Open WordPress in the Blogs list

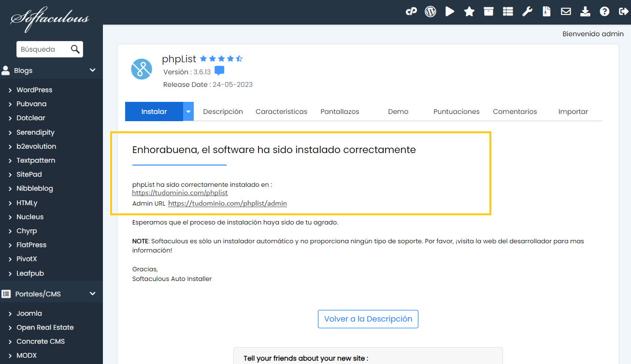click(x=34, y=90)
